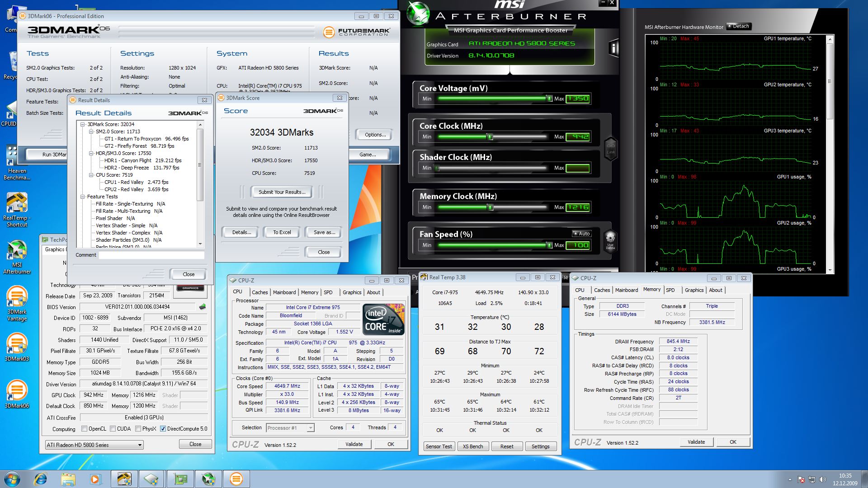Click the Options... button in 3DMark06
Viewport: 868px width, 488px height.
375,135
